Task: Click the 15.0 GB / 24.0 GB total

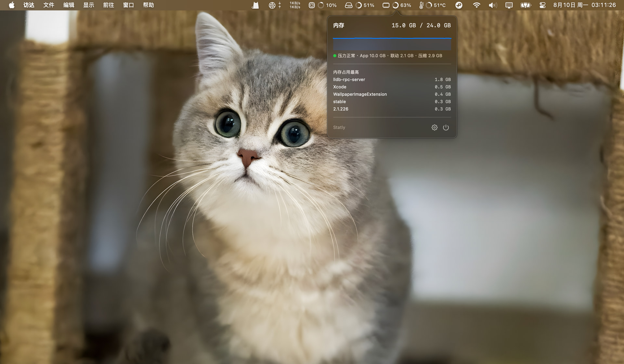Action: tap(421, 25)
